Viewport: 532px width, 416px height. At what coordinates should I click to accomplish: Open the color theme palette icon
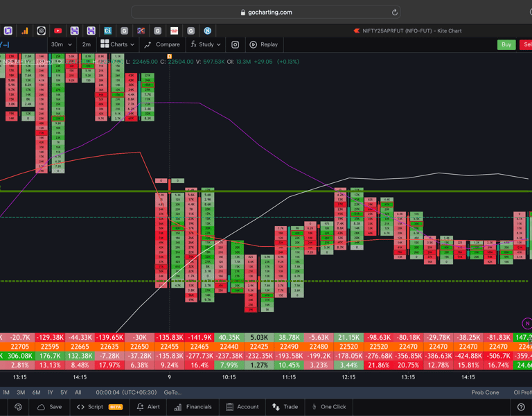point(18,407)
